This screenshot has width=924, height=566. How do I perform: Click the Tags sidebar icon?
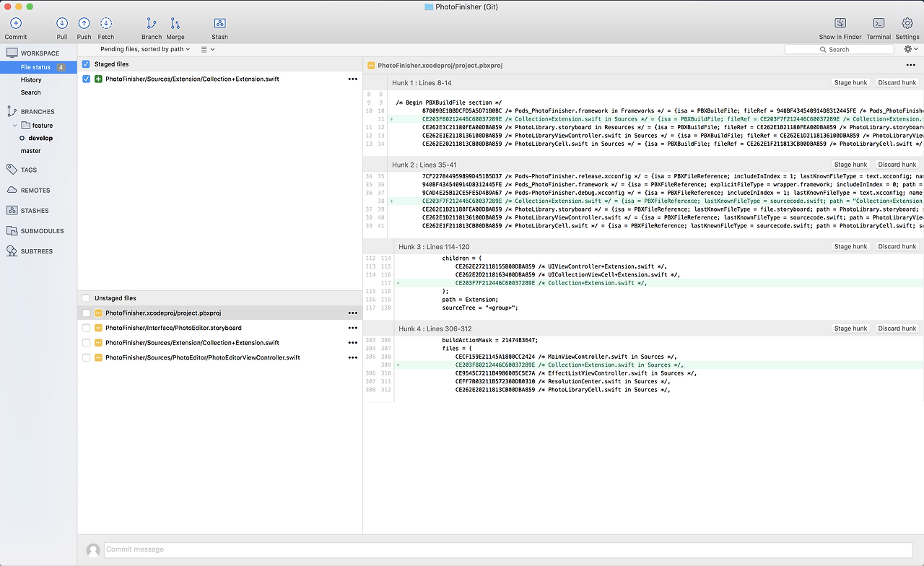pyautogui.click(x=12, y=170)
